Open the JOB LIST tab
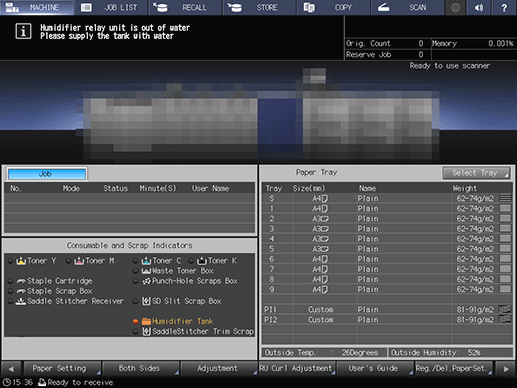Image resolution: width=517 pixels, height=388 pixels. click(111, 7)
